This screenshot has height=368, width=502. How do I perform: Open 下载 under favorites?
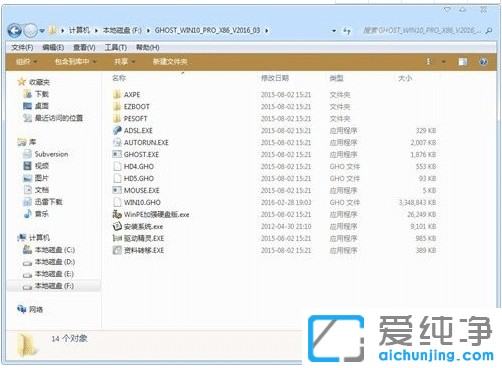click(x=42, y=94)
